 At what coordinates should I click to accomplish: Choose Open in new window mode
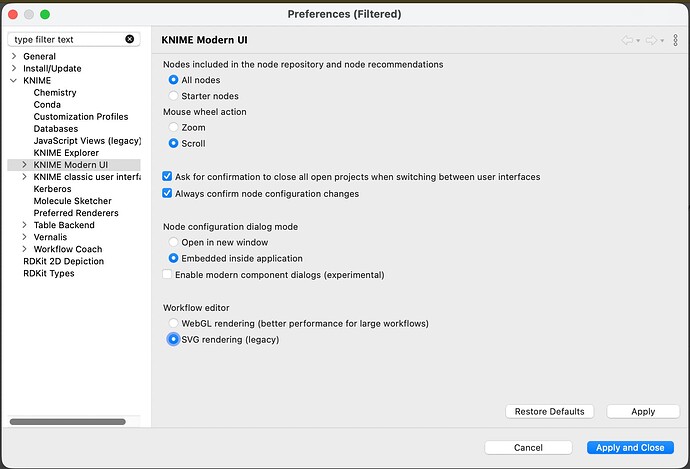[x=174, y=242]
